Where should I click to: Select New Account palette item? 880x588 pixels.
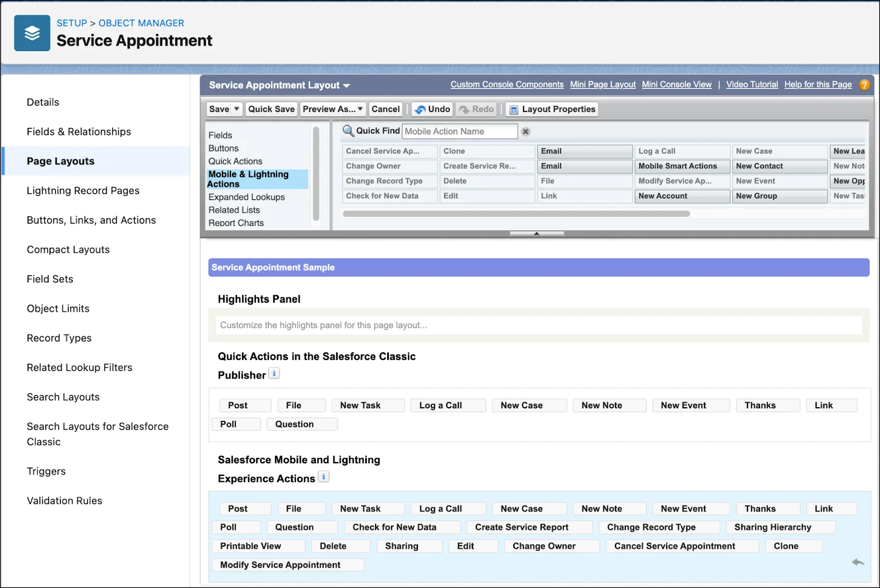point(682,196)
